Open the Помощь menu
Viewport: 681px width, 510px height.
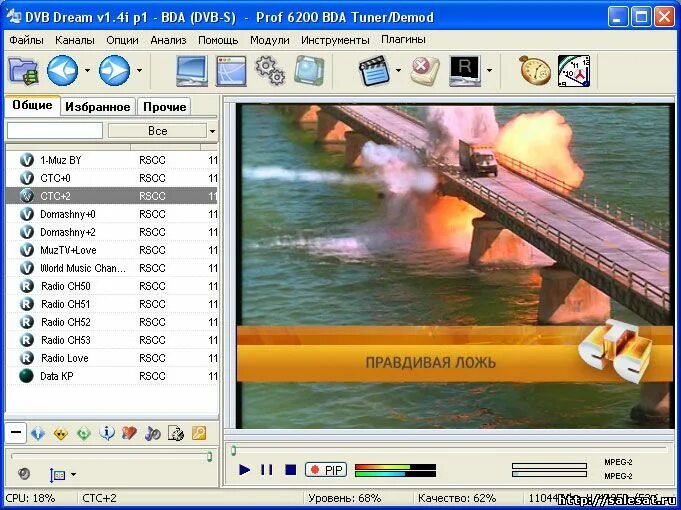[218, 40]
